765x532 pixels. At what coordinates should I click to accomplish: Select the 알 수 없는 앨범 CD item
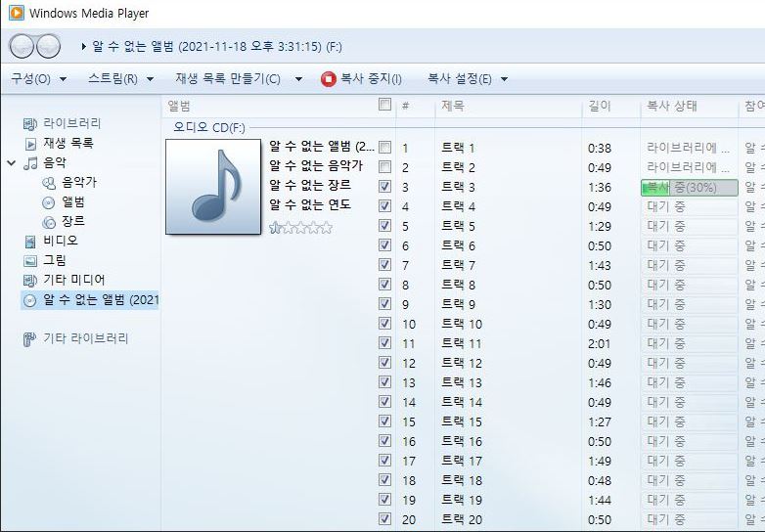[x=90, y=300]
